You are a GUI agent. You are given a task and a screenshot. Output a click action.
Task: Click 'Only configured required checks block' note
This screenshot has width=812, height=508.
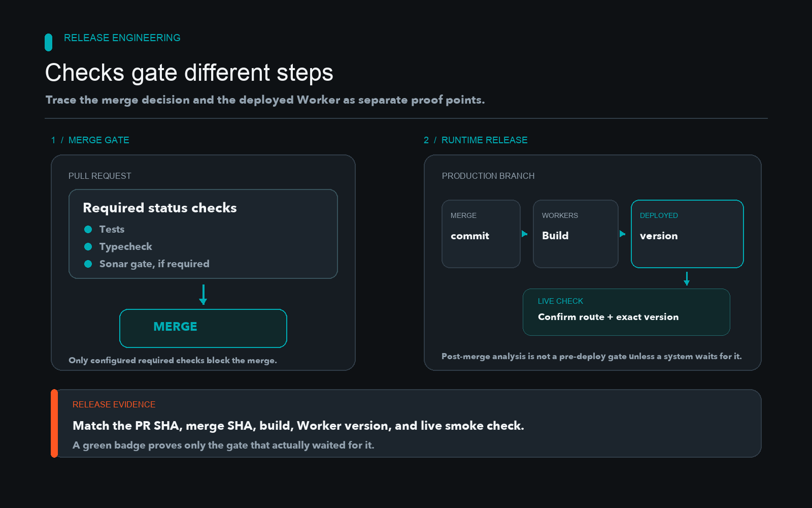click(x=173, y=360)
